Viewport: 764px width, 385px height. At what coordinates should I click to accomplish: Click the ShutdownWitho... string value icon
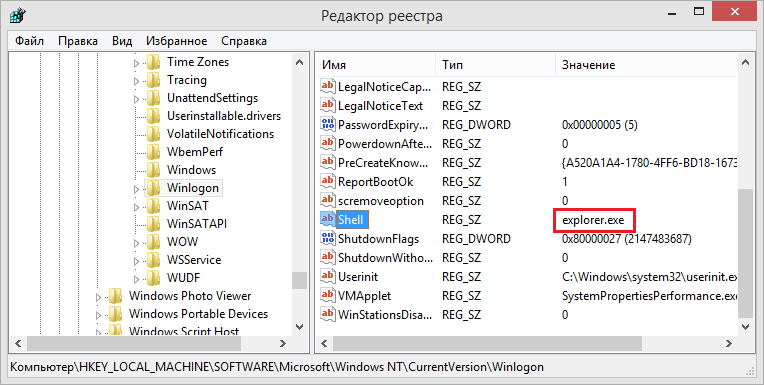coord(327,257)
